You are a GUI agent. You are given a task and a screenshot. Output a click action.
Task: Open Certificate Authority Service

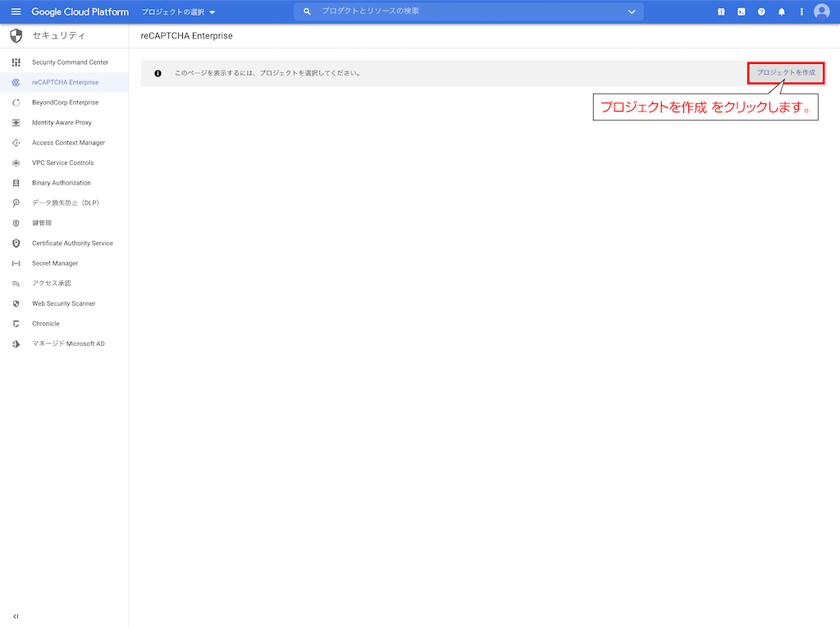click(72, 244)
